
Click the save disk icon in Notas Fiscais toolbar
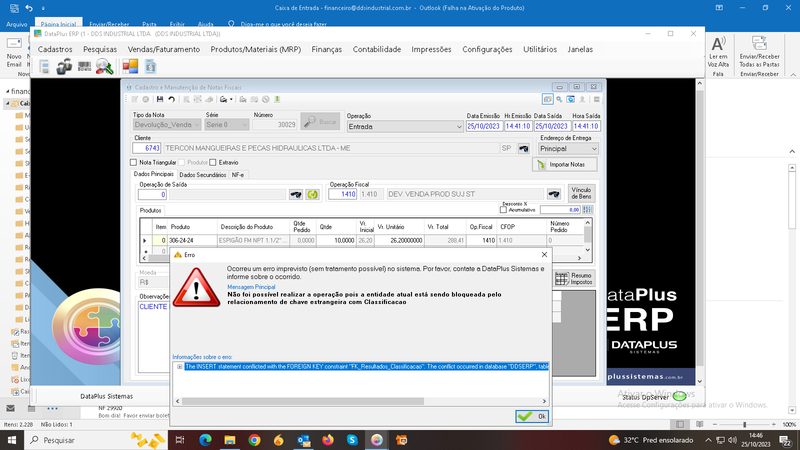(x=160, y=99)
